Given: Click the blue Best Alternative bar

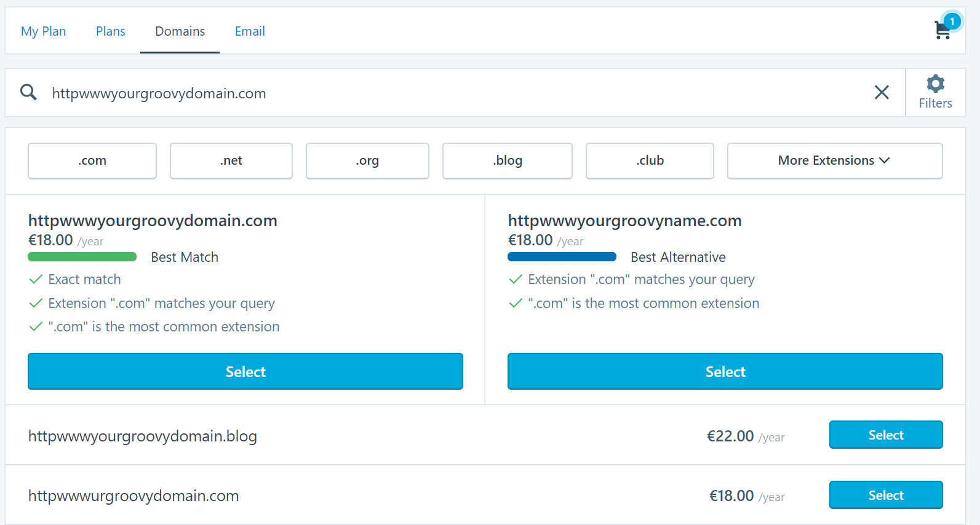Looking at the screenshot, I should point(562,257).
